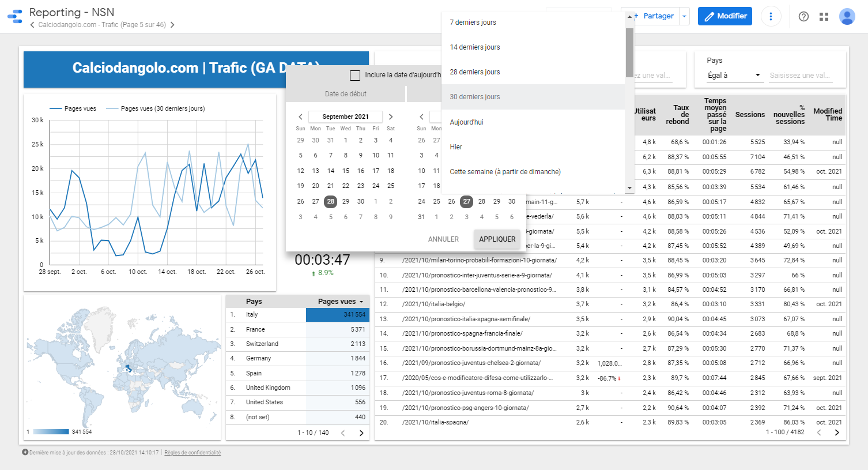Go to the previous report page

(32, 25)
